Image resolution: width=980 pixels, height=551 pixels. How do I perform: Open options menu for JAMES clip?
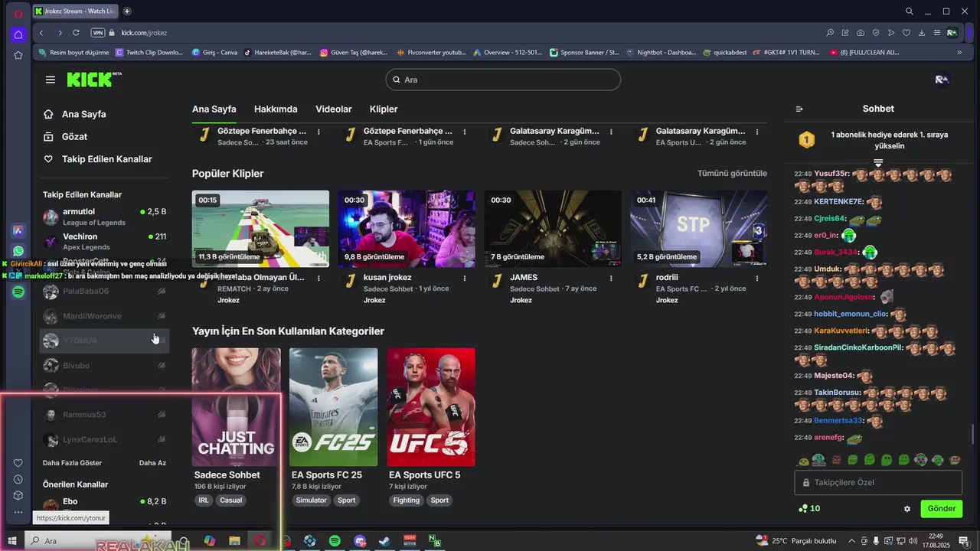point(611,279)
